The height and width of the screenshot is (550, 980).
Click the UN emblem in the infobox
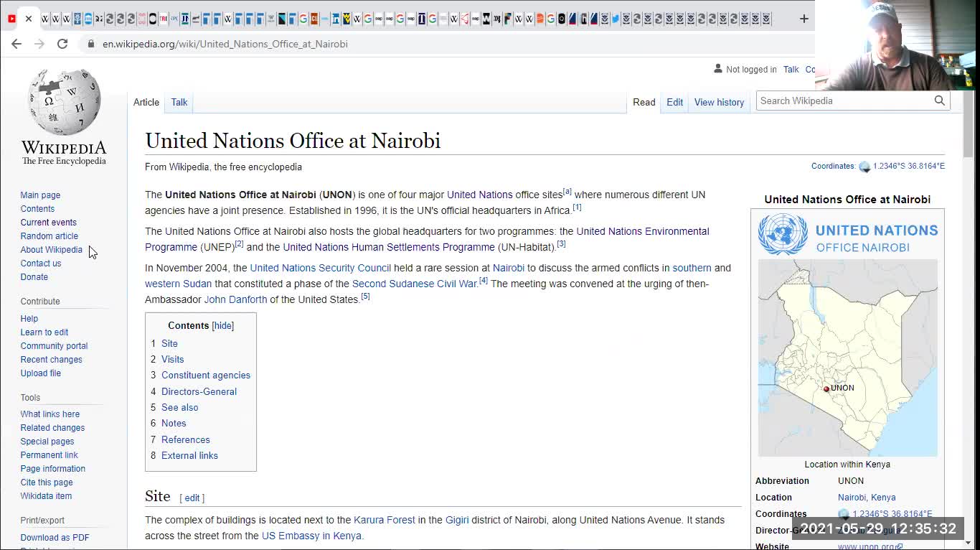(x=783, y=235)
